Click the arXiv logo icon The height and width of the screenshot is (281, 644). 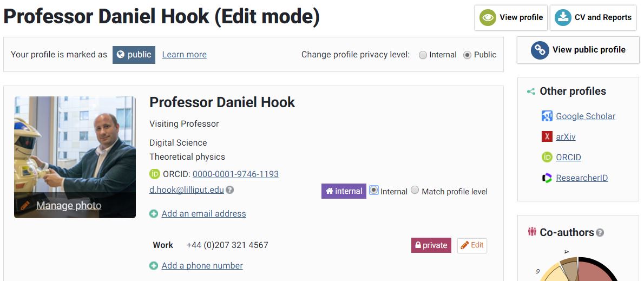[x=547, y=136]
